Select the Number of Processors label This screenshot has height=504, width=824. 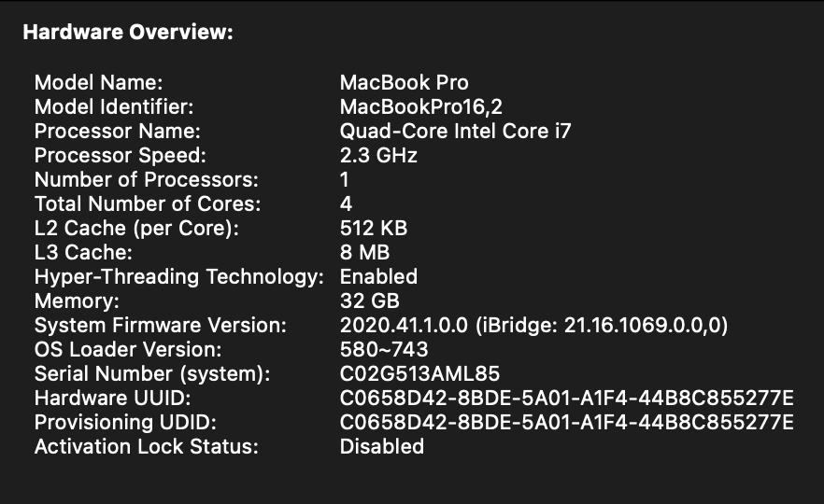(x=147, y=179)
